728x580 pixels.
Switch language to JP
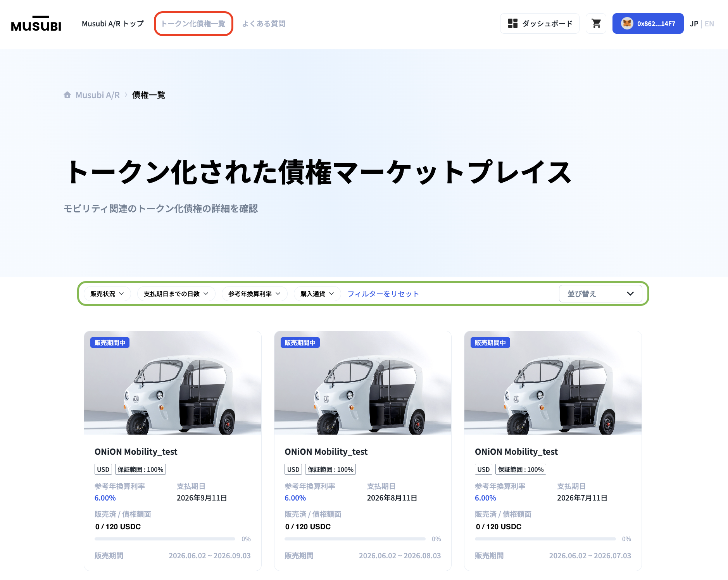point(694,24)
